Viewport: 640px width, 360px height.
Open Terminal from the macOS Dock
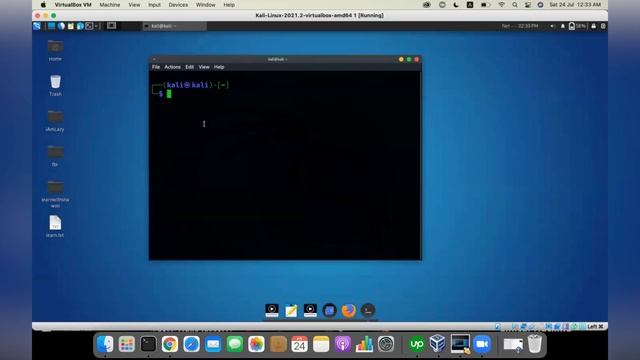[x=148, y=344]
